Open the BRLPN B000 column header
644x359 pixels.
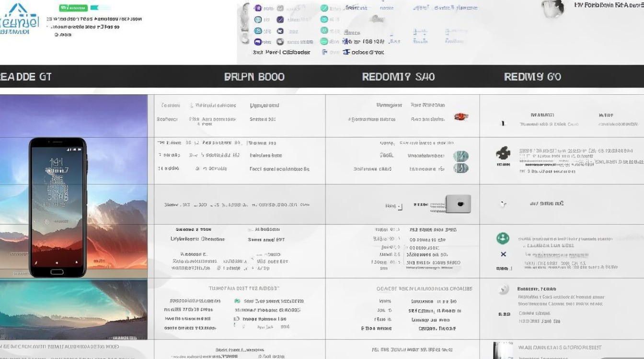click(x=254, y=77)
